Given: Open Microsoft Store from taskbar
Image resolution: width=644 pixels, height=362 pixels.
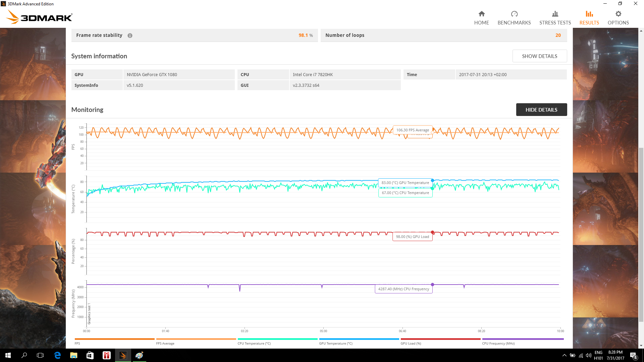Looking at the screenshot, I should [90, 355].
